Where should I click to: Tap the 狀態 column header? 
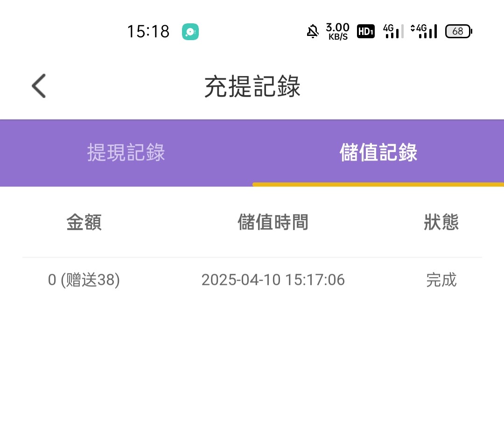[441, 223]
